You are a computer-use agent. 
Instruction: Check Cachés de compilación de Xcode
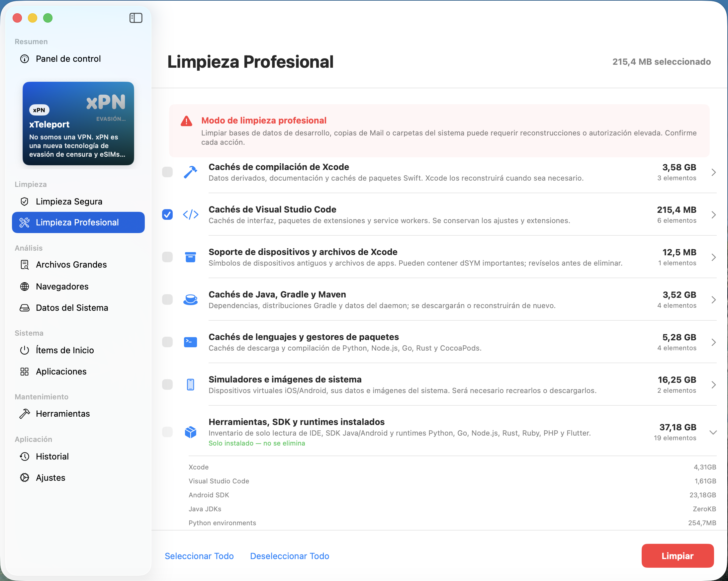pos(167,172)
